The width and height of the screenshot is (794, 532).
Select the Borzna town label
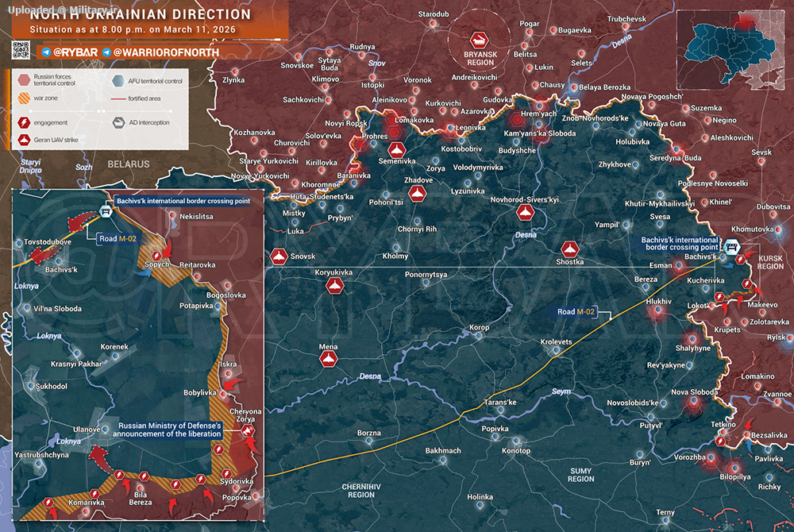(368, 433)
